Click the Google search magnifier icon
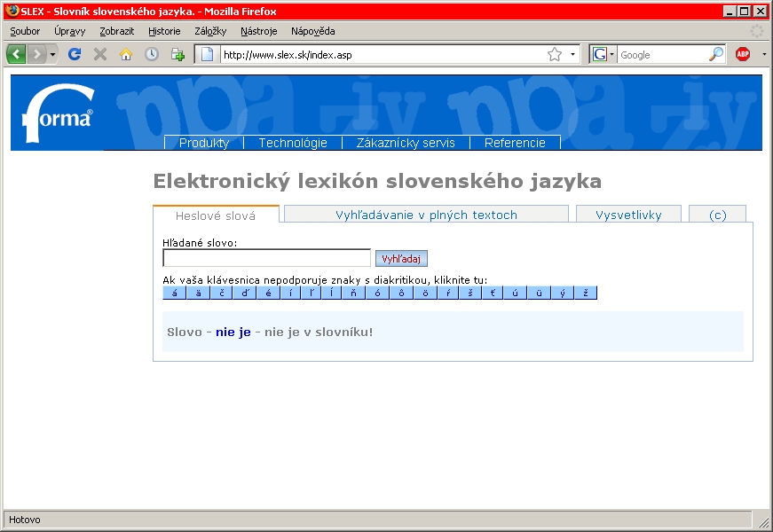The width and height of the screenshot is (773, 532). coord(715,54)
